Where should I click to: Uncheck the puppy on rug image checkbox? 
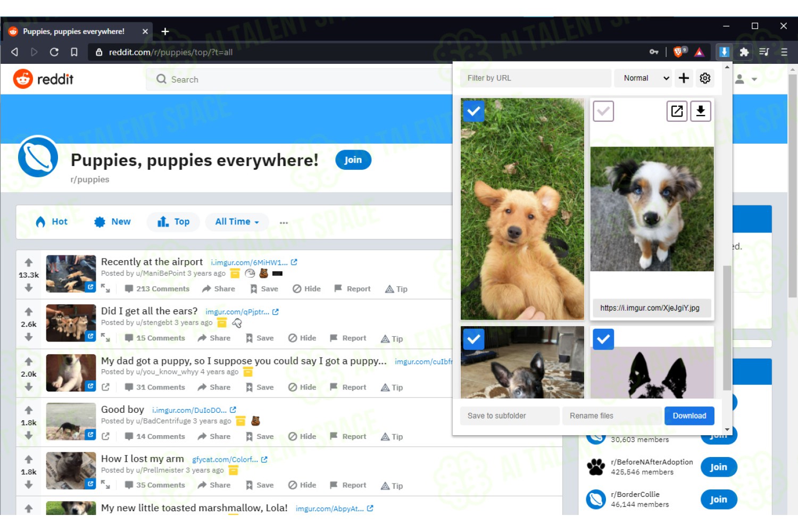click(x=473, y=339)
